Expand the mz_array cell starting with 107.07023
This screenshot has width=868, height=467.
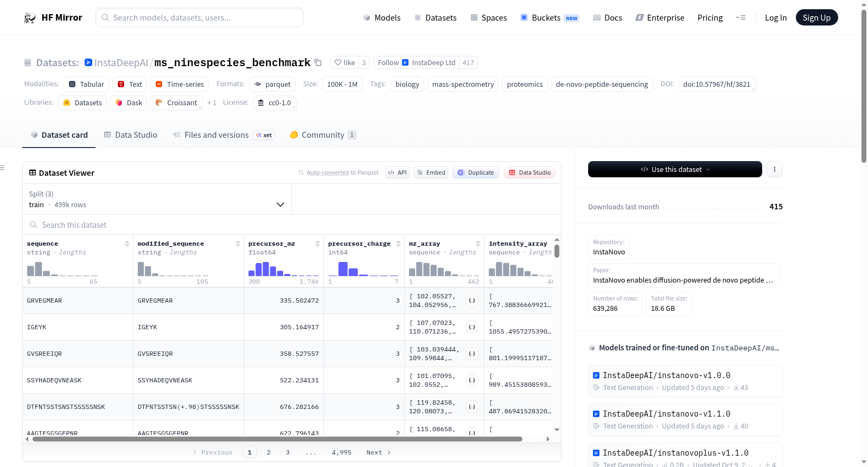coord(472,327)
